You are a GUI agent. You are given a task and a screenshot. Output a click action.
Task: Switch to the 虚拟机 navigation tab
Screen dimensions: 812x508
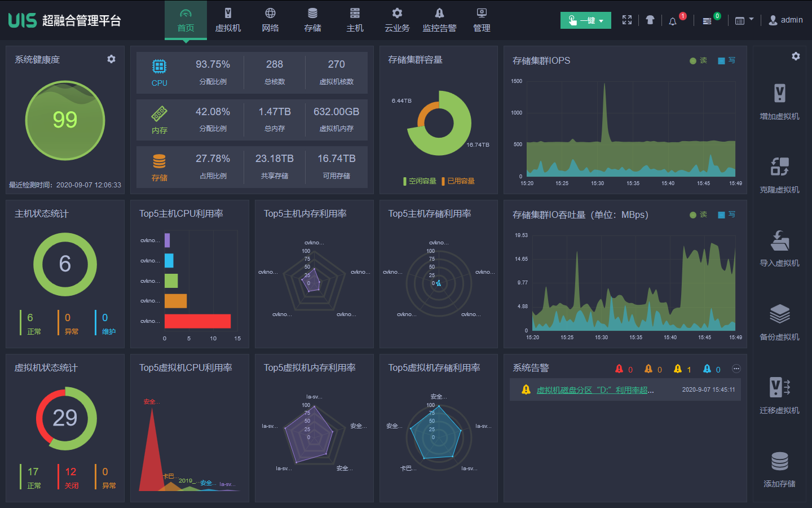(x=228, y=20)
